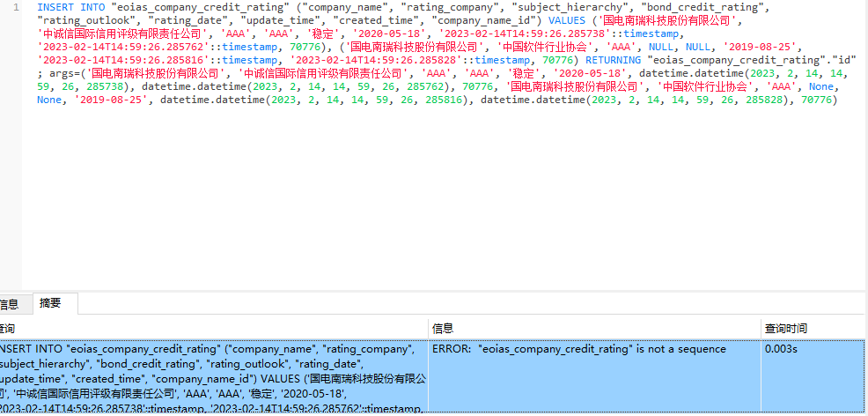868x416 pixels.
Task: Click line number 1 in the gutter
Action: coord(16,7)
